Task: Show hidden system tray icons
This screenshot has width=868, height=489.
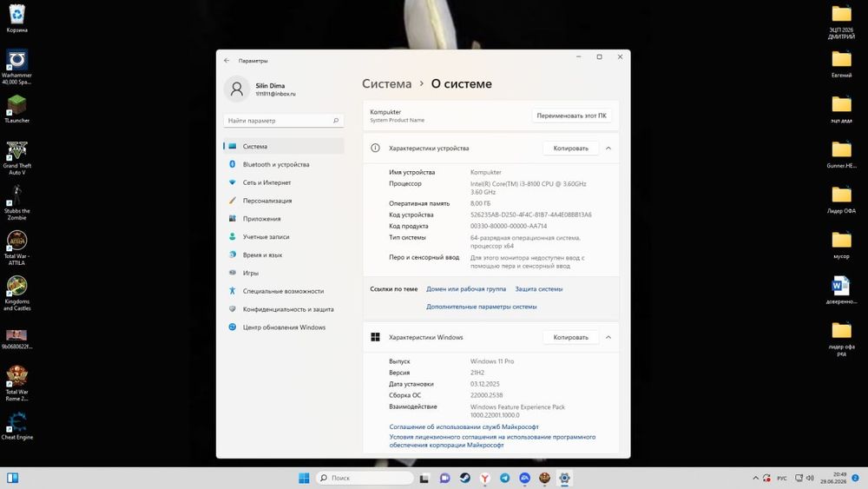Action: [x=756, y=478]
